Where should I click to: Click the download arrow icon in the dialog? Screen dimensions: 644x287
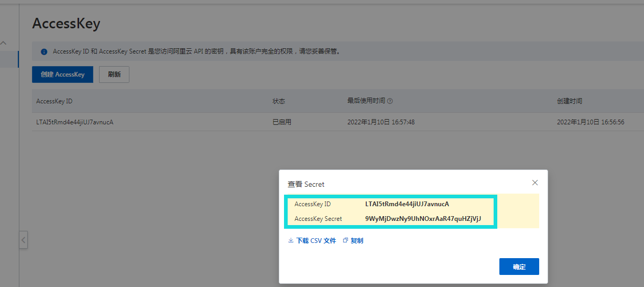pyautogui.click(x=291, y=240)
